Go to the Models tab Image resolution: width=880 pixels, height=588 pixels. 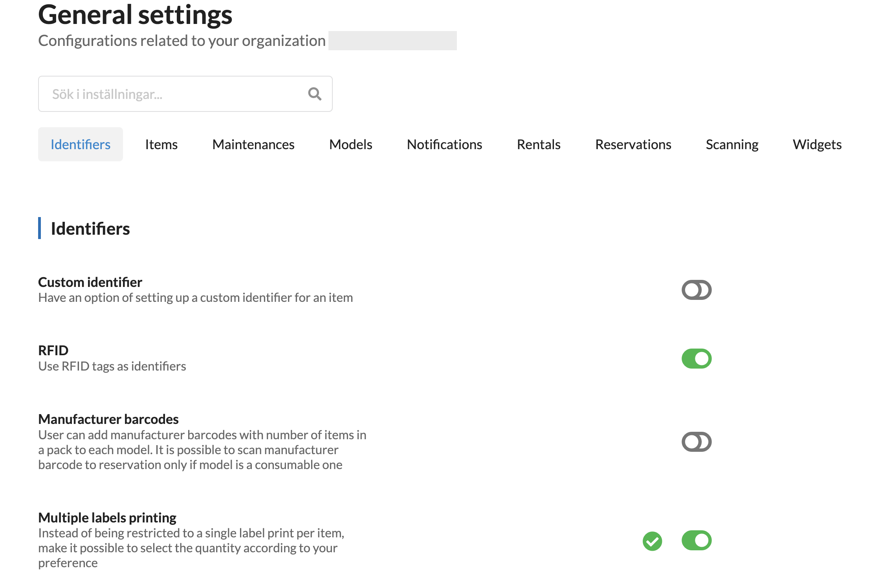350,144
